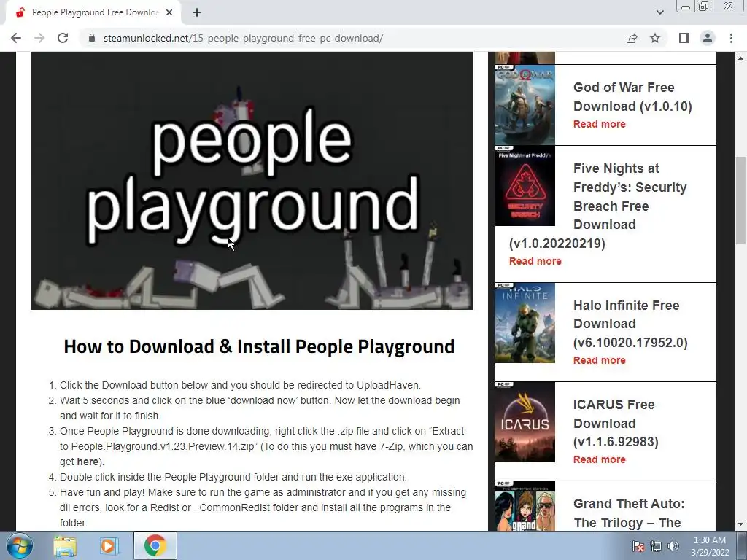
Task: Open Action Center flag in system tray
Action: coord(638,546)
